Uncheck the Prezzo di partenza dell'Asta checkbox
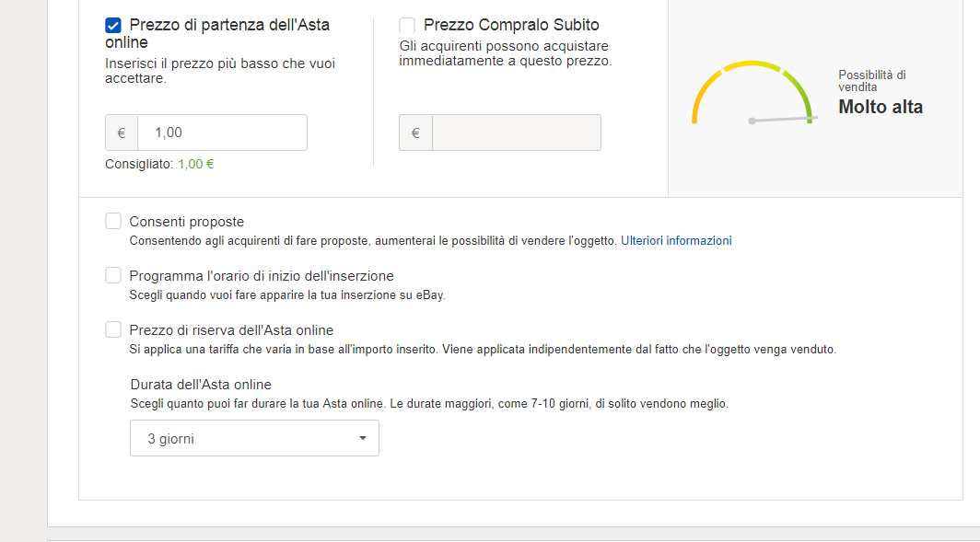 113,26
